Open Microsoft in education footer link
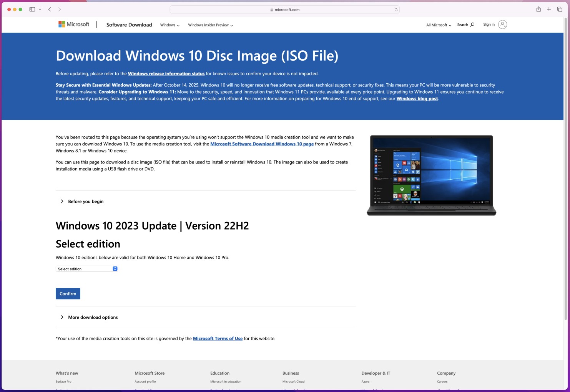The image size is (570, 392). pyautogui.click(x=226, y=382)
